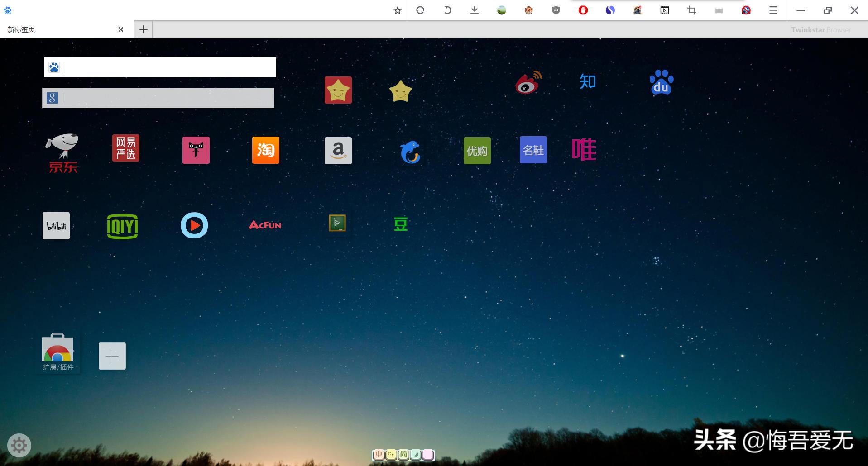
Task: Click the green landscape extension icon
Action: pyautogui.click(x=502, y=10)
